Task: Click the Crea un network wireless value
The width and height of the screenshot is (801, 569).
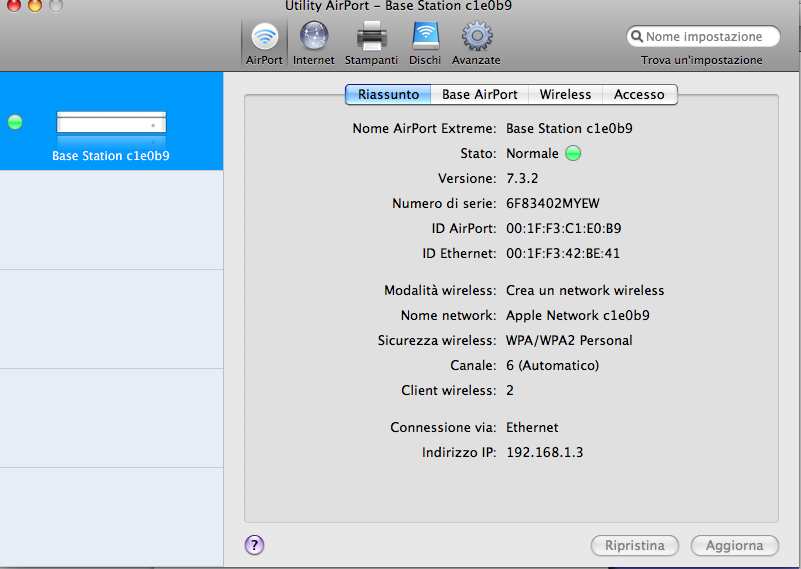Action: coord(585,290)
